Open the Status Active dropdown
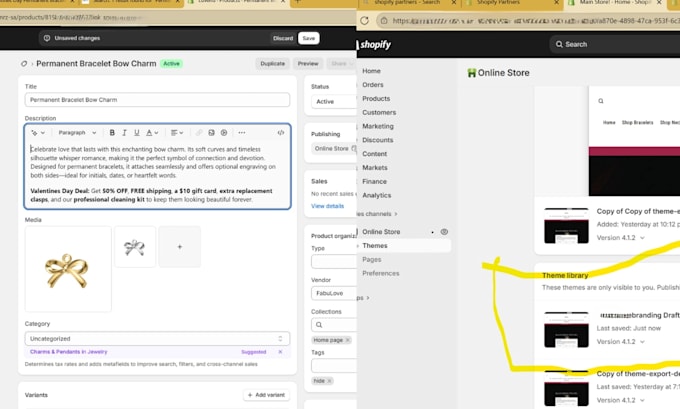Viewport: 680px width, 409px height. click(334, 101)
